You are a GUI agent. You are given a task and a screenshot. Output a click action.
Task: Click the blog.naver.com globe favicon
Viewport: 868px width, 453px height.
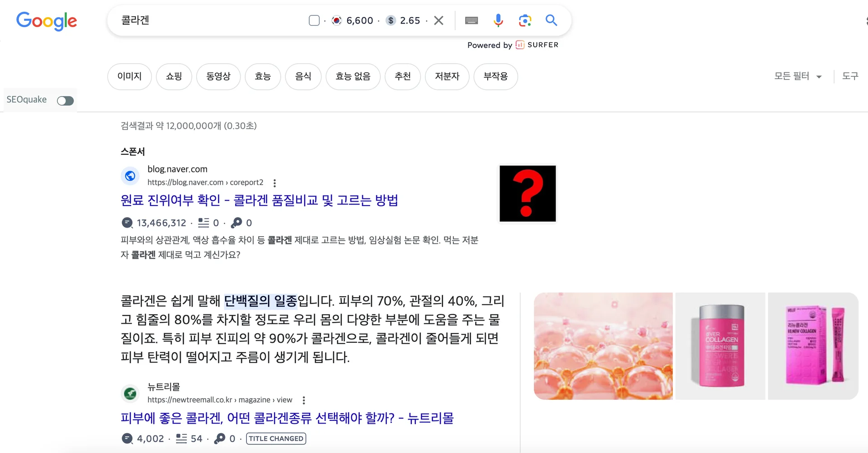[130, 176]
